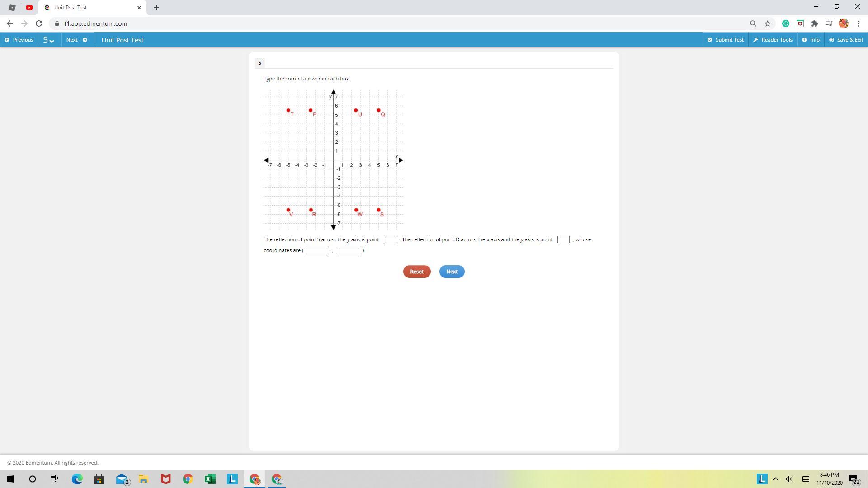
Task: Focus the second coordinate input box
Action: 348,251
